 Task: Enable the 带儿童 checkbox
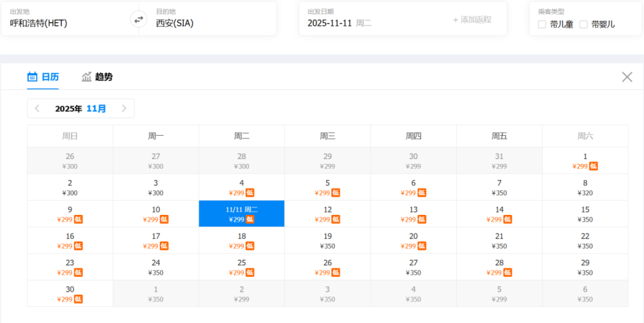542,24
